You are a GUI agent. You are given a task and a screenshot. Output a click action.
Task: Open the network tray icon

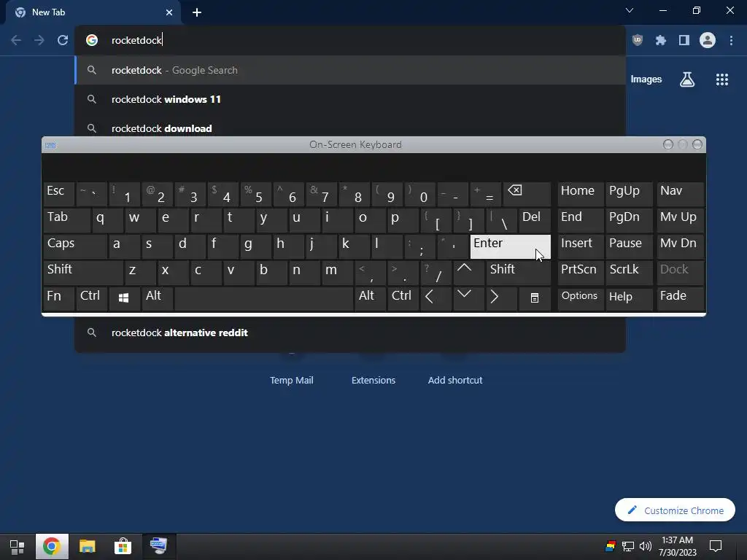pyautogui.click(x=628, y=546)
